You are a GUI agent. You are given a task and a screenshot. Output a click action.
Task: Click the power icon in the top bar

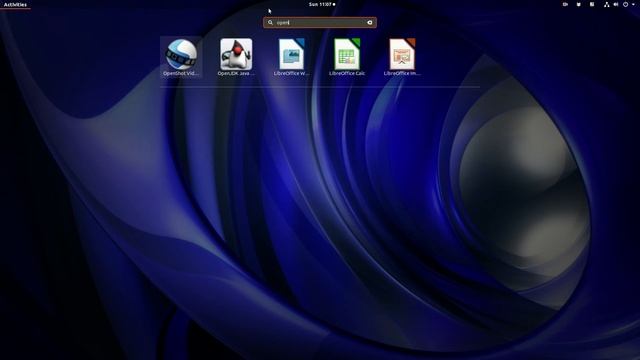(x=625, y=4)
